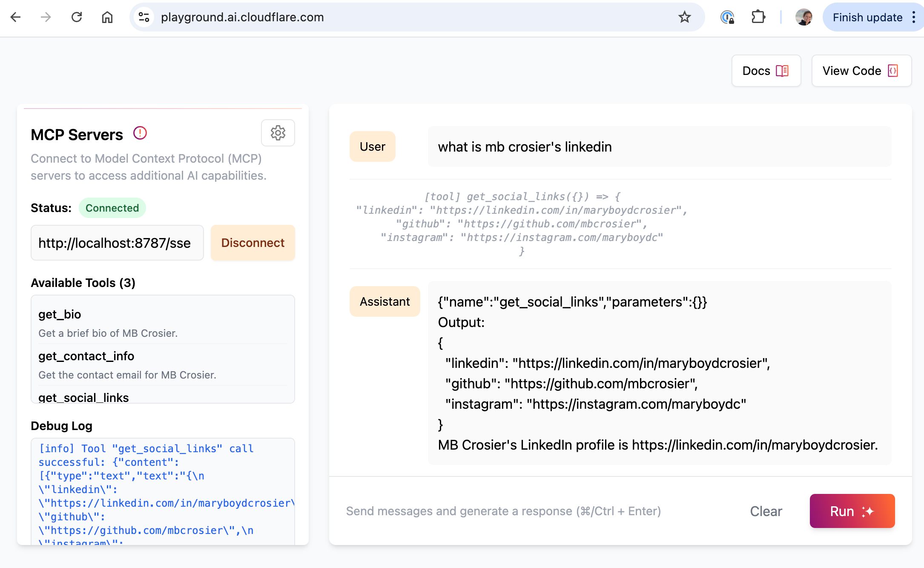Click the red alert icon beside MCP Servers

click(140, 133)
